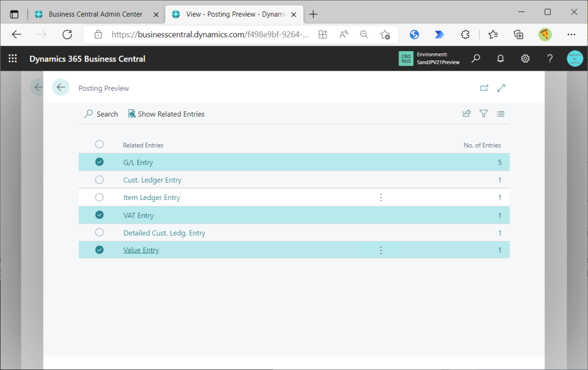The height and width of the screenshot is (370, 588).
Task: Click Show Related Entries action
Action: (166, 114)
